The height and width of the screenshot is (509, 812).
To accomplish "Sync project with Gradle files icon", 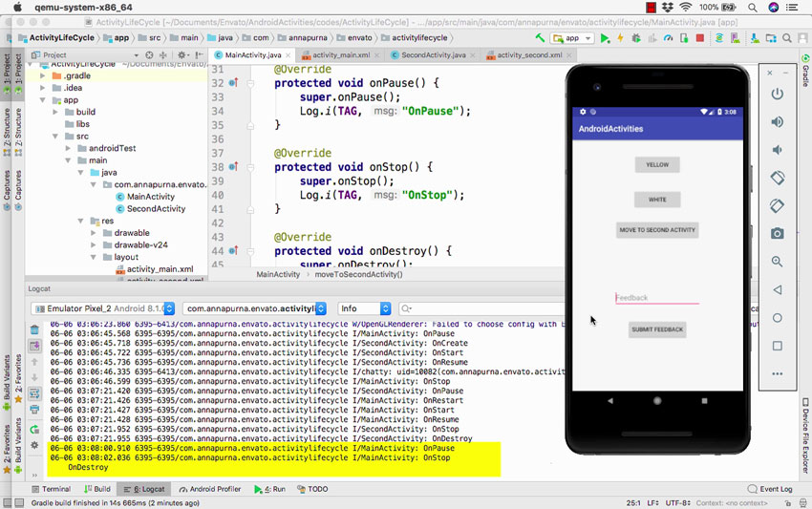I will pos(718,38).
